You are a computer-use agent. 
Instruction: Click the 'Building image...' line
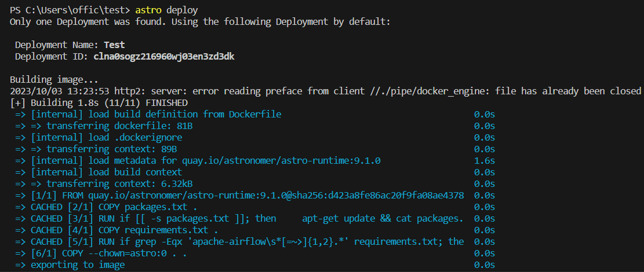[54, 80]
